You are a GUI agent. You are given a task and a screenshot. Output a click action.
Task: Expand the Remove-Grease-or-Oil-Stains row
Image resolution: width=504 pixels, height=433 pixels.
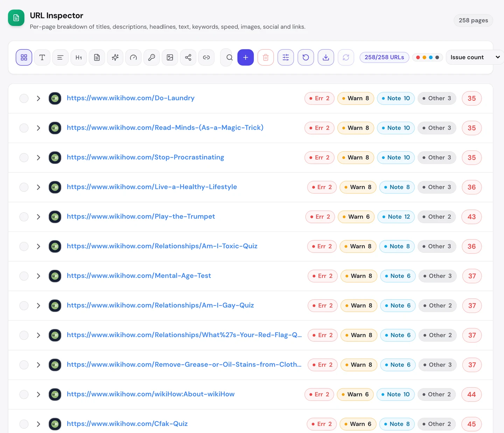coord(38,365)
